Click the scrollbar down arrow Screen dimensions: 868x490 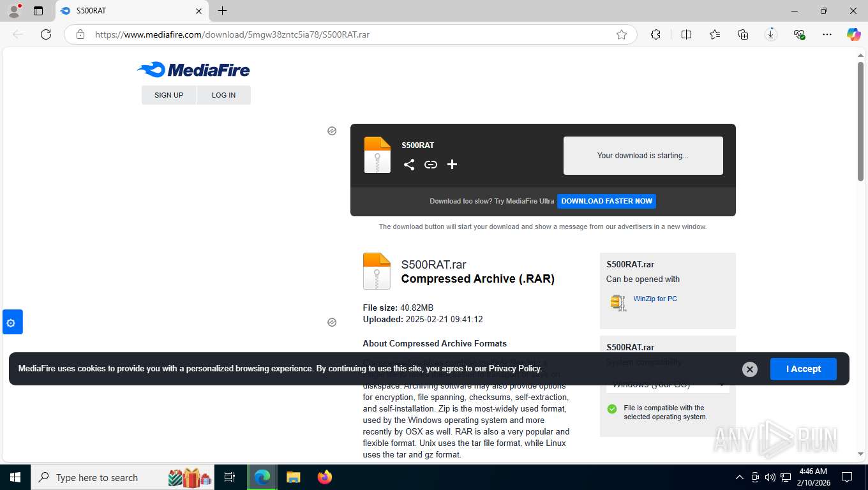pos(860,454)
